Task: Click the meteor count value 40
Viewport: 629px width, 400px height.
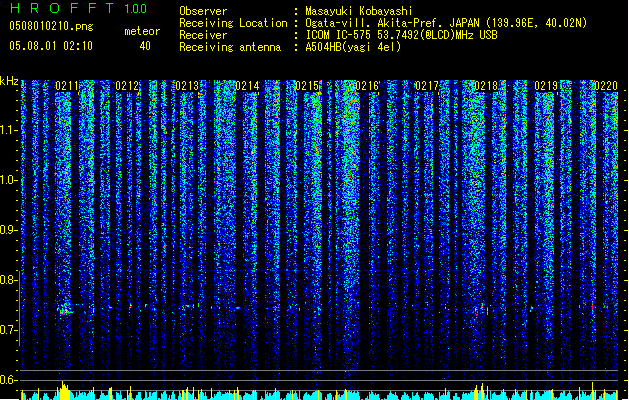Action: point(145,46)
